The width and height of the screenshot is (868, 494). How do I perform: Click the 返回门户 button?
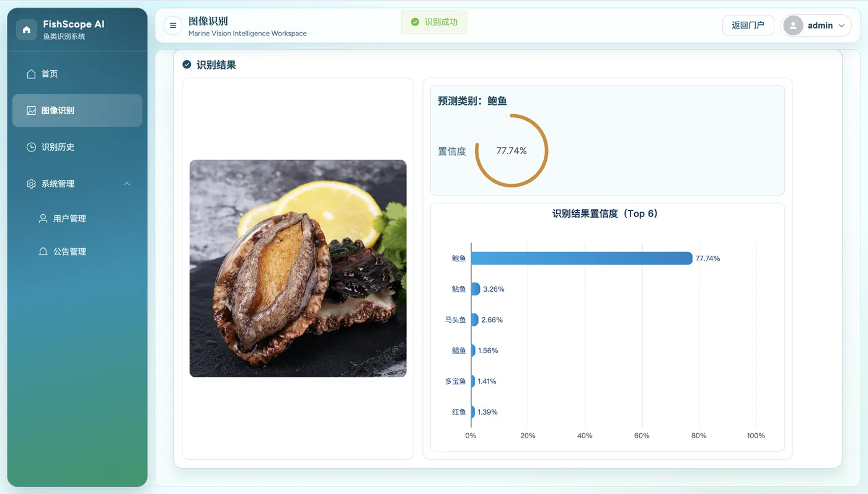pyautogui.click(x=748, y=25)
